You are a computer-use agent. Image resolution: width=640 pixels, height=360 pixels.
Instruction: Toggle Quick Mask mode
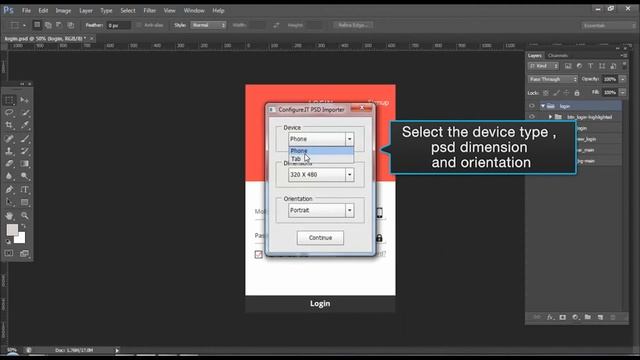coord(9,253)
